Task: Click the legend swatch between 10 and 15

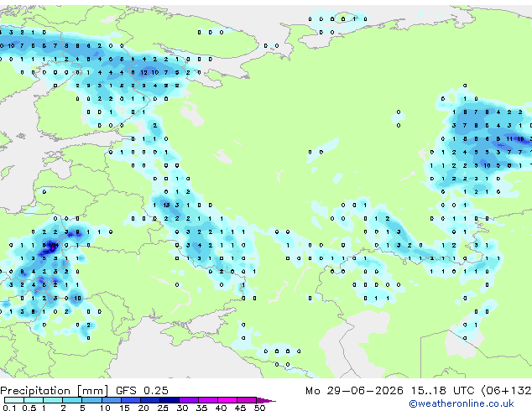Action: (112, 400)
